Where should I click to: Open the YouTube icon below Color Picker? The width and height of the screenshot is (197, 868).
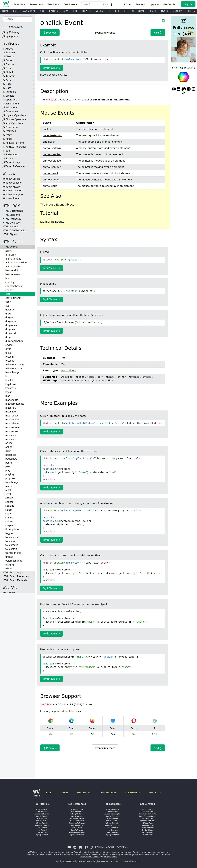coord(174,89)
